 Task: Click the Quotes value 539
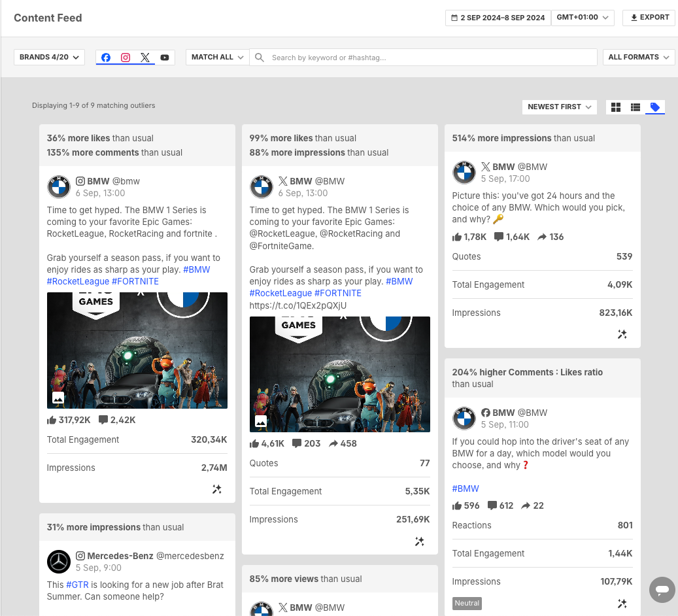(x=624, y=256)
